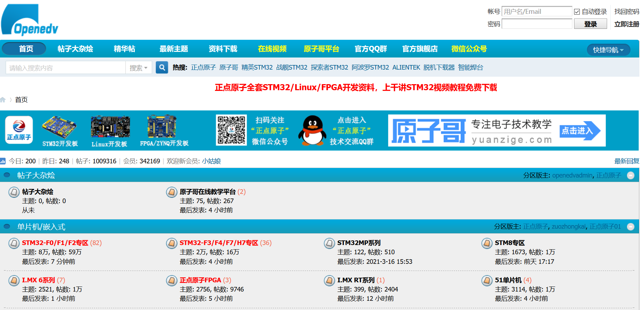Open the 官方旗舰店 nav item
Screen dimensions: 644x310
420,49
